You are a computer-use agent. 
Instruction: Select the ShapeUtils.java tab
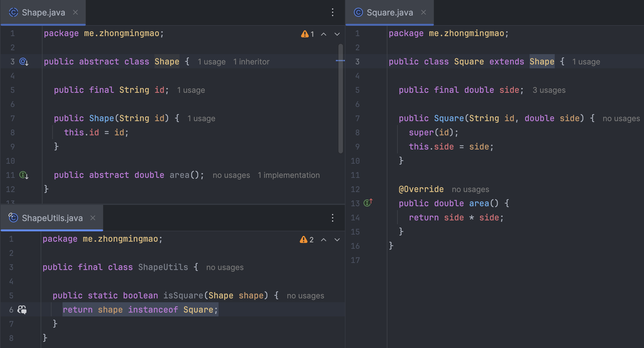pos(52,218)
